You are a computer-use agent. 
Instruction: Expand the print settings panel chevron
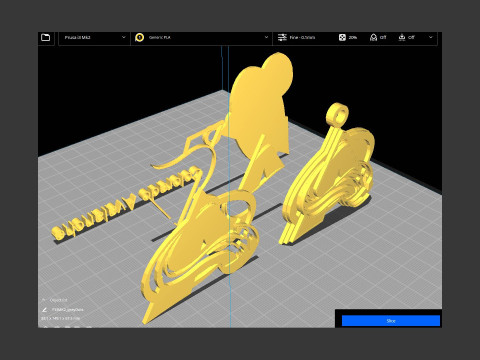pyautogui.click(x=431, y=37)
